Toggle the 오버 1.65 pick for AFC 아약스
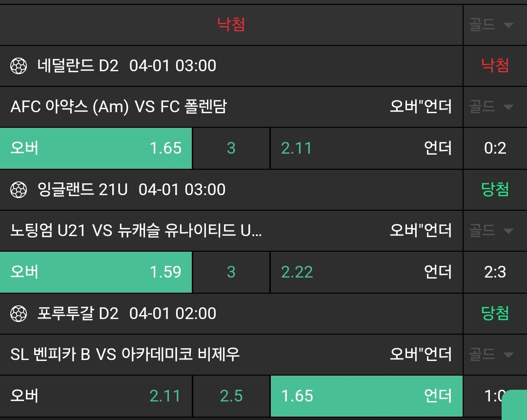 click(x=96, y=148)
